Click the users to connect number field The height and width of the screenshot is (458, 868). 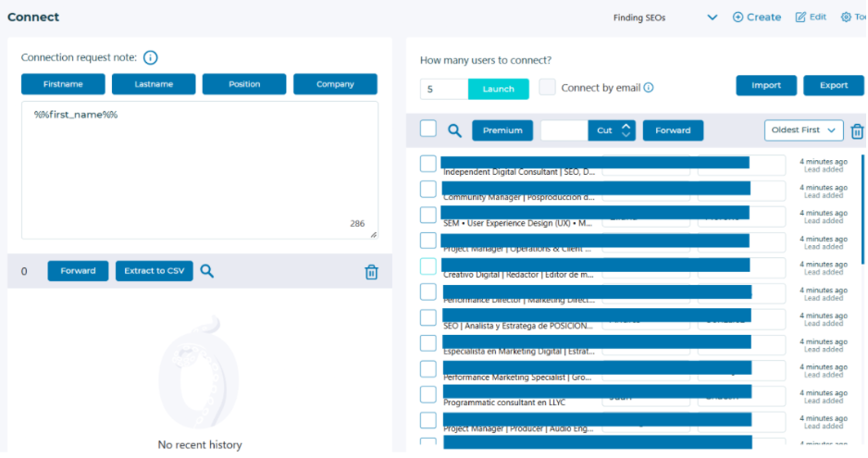point(444,89)
